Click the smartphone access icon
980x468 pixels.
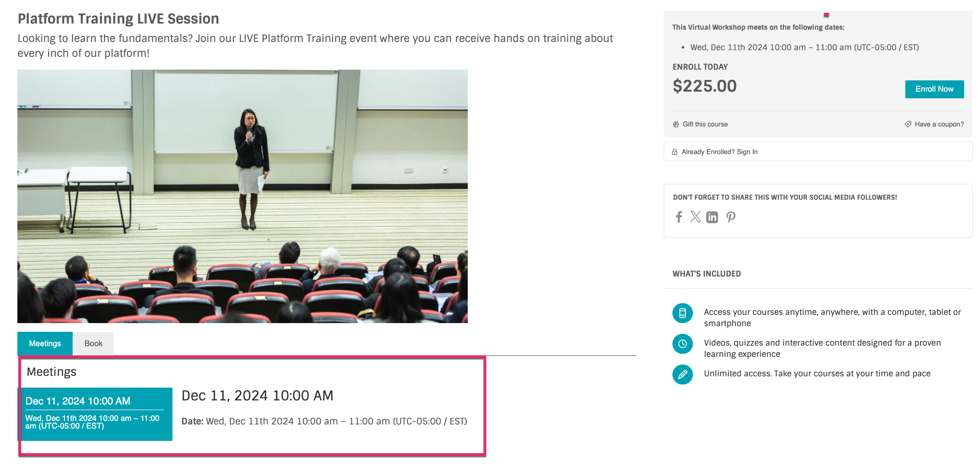click(x=683, y=313)
